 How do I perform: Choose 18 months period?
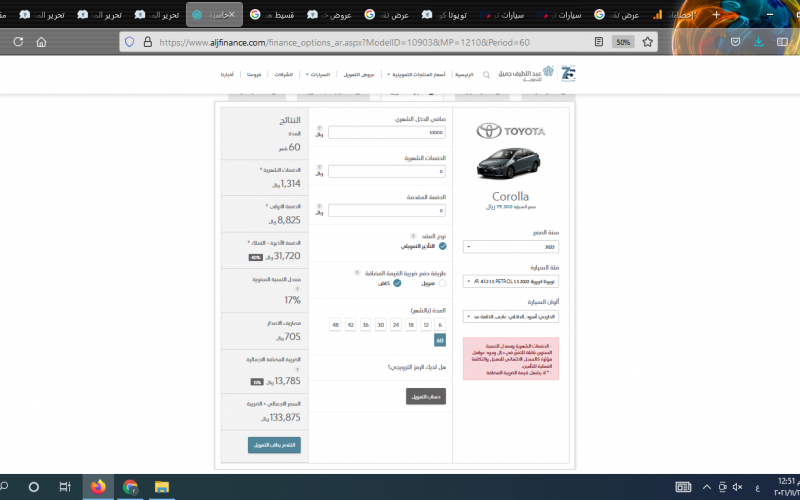pyautogui.click(x=411, y=324)
